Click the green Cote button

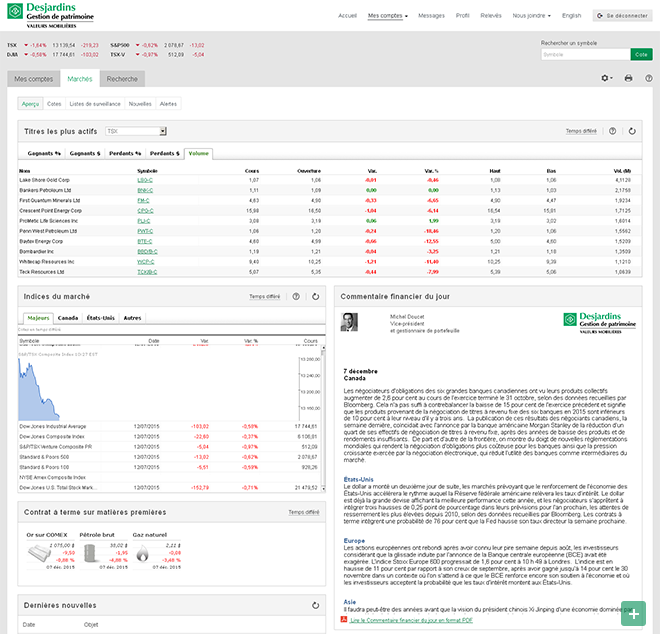pyautogui.click(x=641, y=54)
